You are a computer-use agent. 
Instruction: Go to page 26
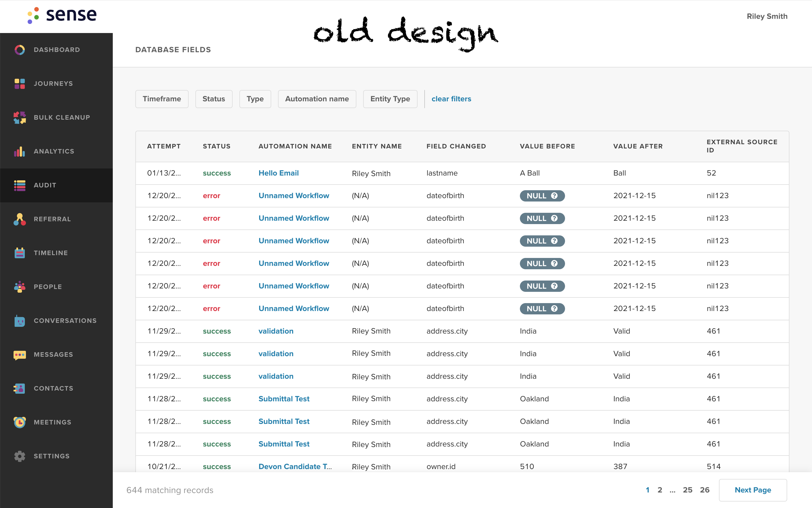coord(705,490)
